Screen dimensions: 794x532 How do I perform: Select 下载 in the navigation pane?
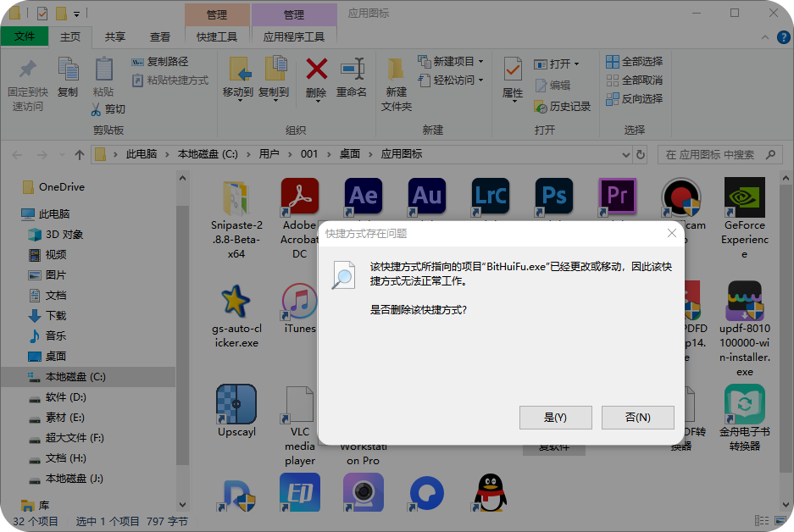[x=47, y=315]
